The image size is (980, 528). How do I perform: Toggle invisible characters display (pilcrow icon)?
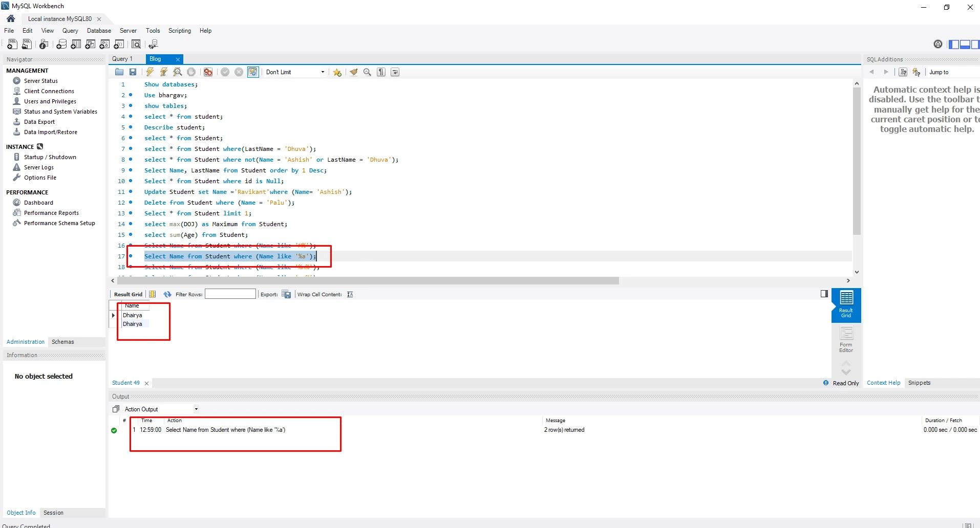pyautogui.click(x=381, y=72)
